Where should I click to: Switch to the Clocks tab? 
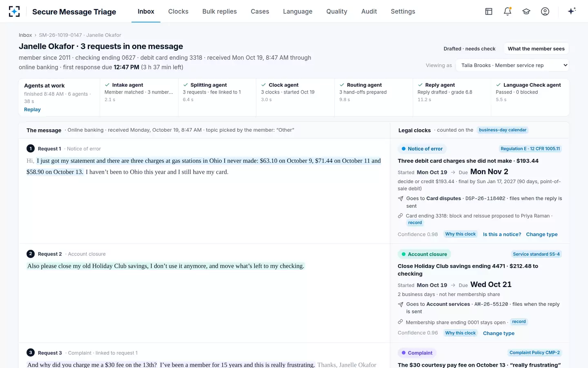click(178, 11)
